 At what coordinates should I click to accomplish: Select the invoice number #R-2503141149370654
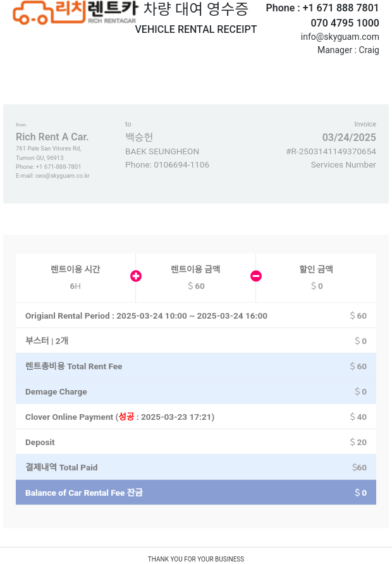tap(331, 152)
